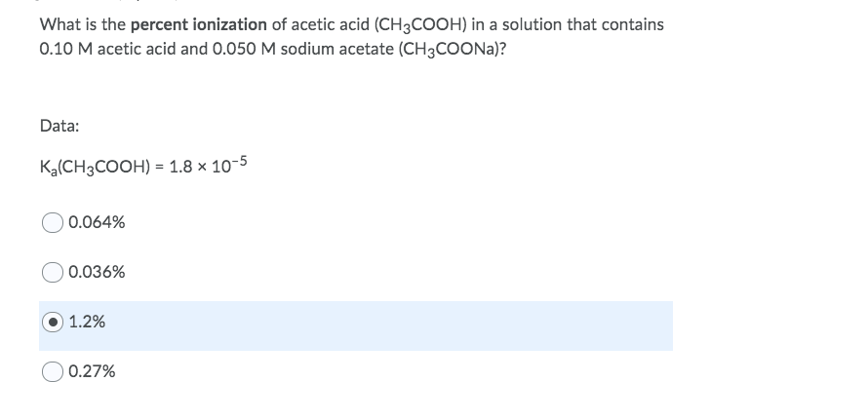Image resolution: width=868 pixels, height=420 pixels.
Task: Click the words 'solution that contains'
Action: [583, 24]
